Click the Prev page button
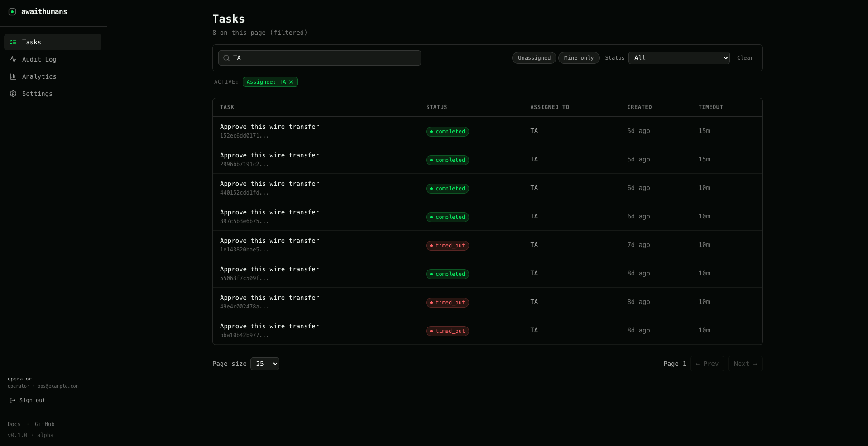The height and width of the screenshot is (446, 868). coord(707,364)
